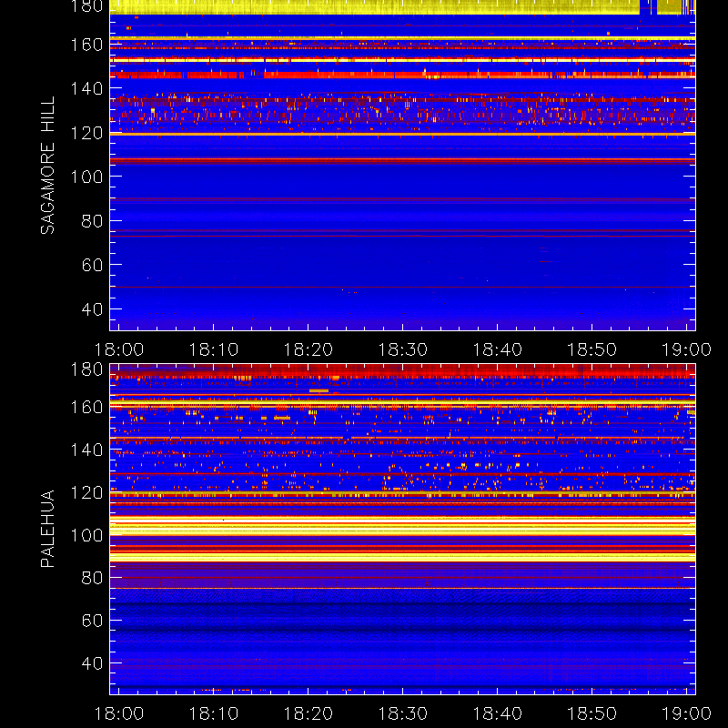The height and width of the screenshot is (728, 728).
Task: Pick the 100 tick label on Palehua axis
Action: [x=86, y=535]
